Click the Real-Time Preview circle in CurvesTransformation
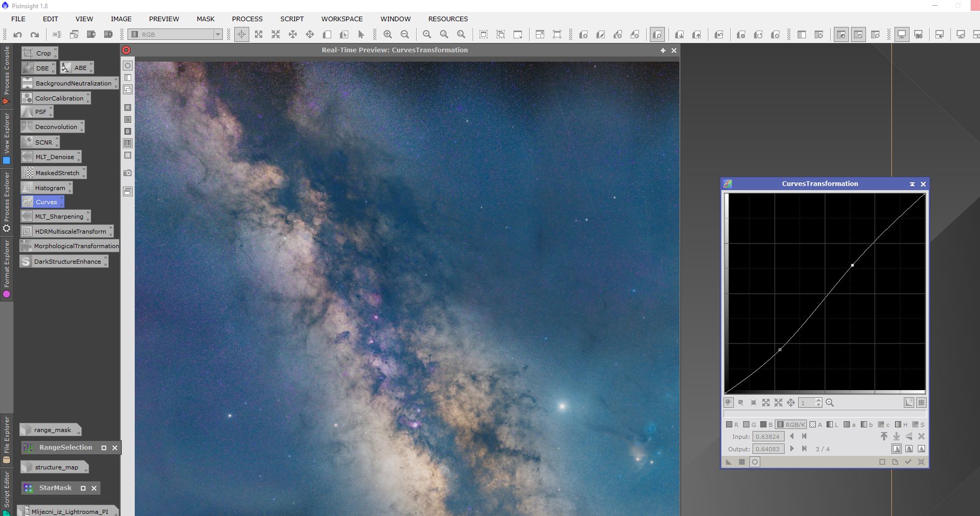980x516 pixels. [755, 462]
